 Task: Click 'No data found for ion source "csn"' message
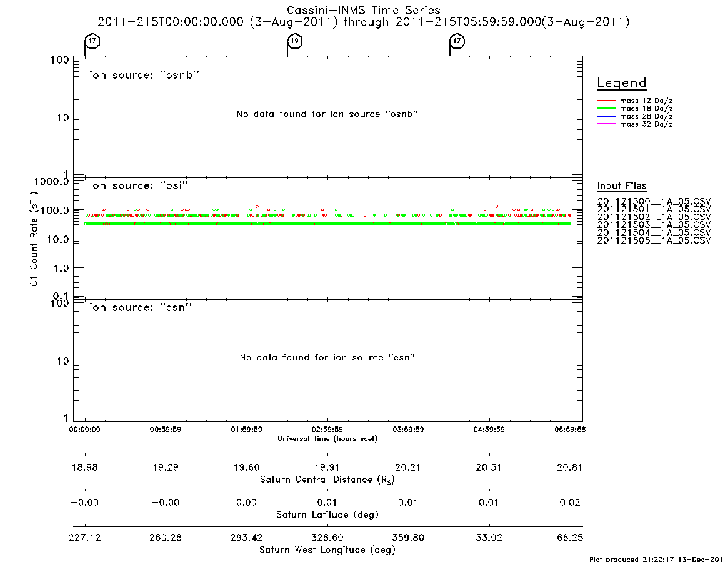click(327, 357)
